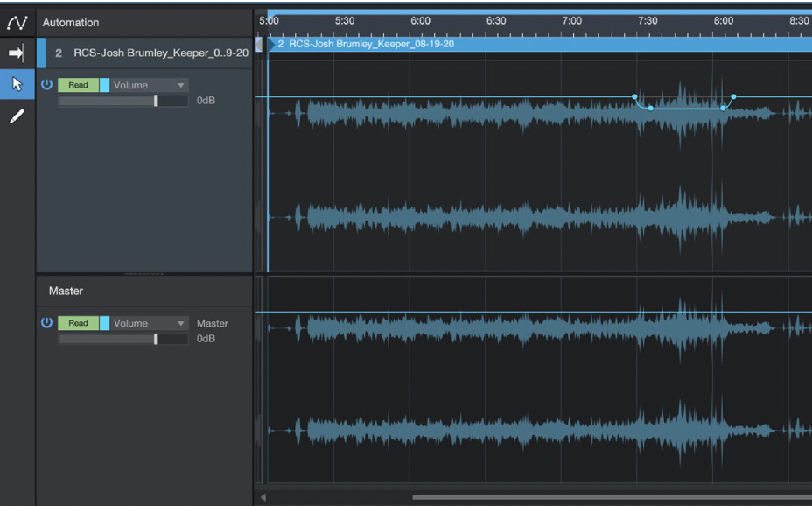Open Volume parameter dropdown on track 2

point(149,85)
